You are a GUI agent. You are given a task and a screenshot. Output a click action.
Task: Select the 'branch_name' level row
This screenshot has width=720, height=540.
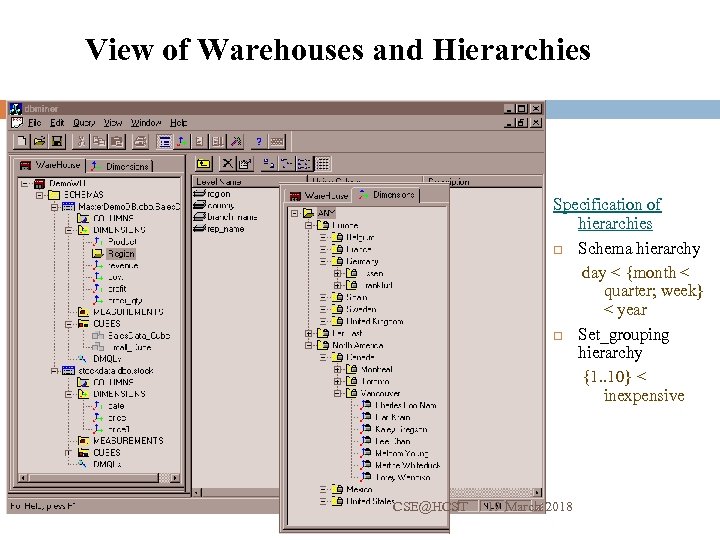(x=232, y=217)
